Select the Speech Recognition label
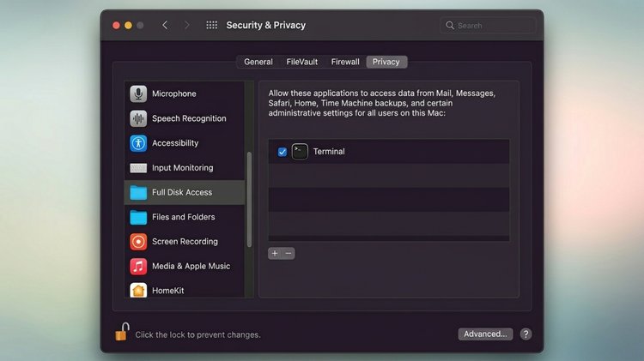 tap(189, 118)
